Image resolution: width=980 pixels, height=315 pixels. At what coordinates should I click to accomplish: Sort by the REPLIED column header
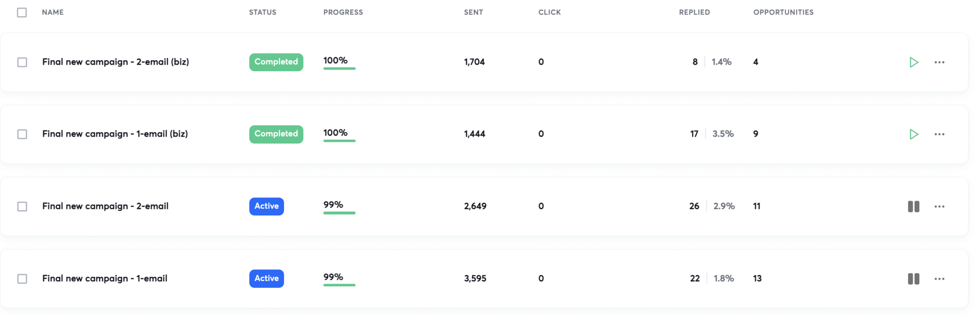pyautogui.click(x=694, y=12)
